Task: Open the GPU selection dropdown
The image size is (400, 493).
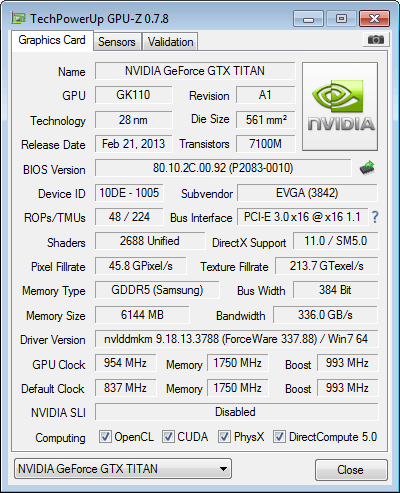Action: point(123,469)
